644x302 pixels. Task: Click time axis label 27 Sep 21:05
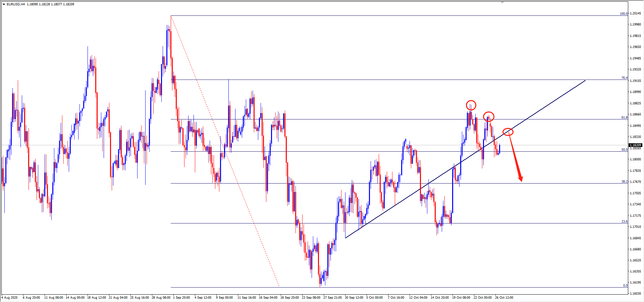point(333,298)
